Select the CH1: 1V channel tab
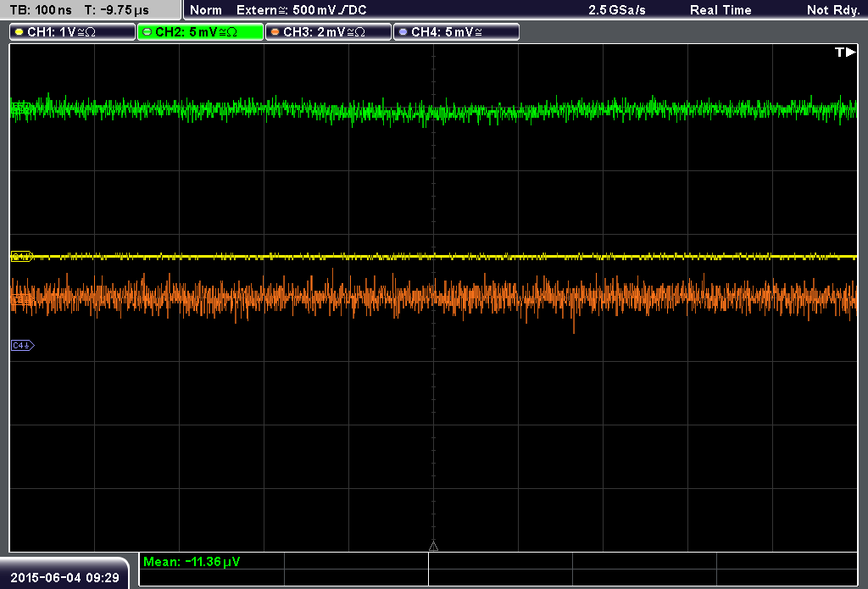868x589 pixels. (73, 32)
